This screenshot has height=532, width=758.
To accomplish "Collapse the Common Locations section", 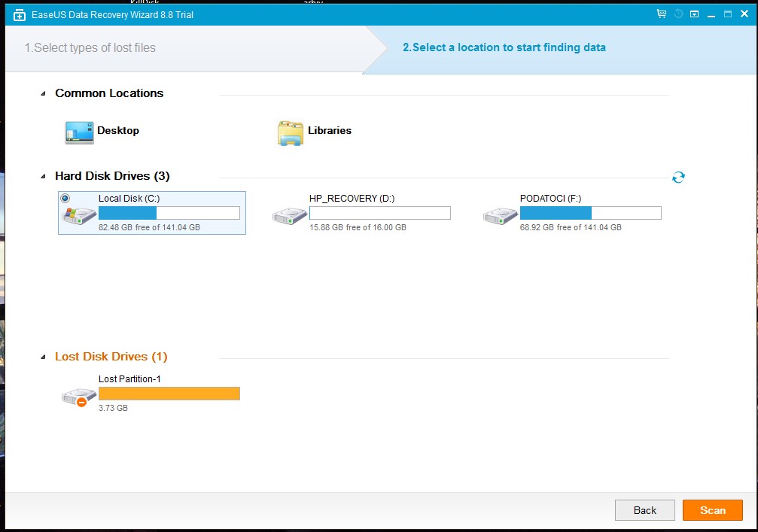I will pyautogui.click(x=43, y=93).
